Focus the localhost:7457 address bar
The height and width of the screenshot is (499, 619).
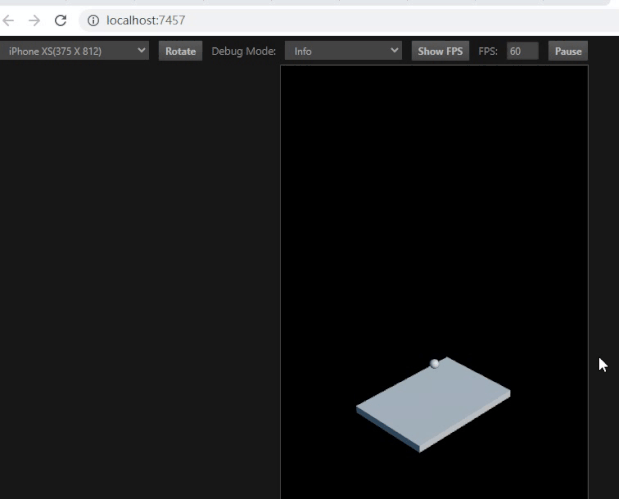coord(347,20)
